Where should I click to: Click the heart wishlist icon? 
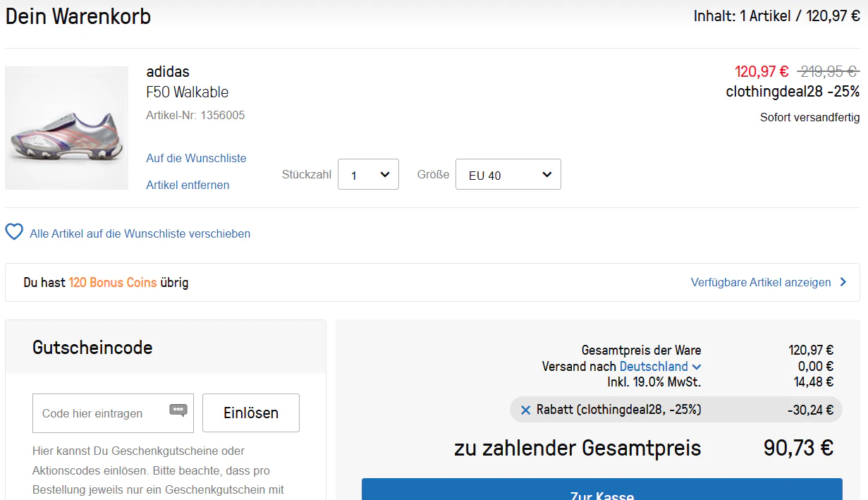pyautogui.click(x=14, y=232)
